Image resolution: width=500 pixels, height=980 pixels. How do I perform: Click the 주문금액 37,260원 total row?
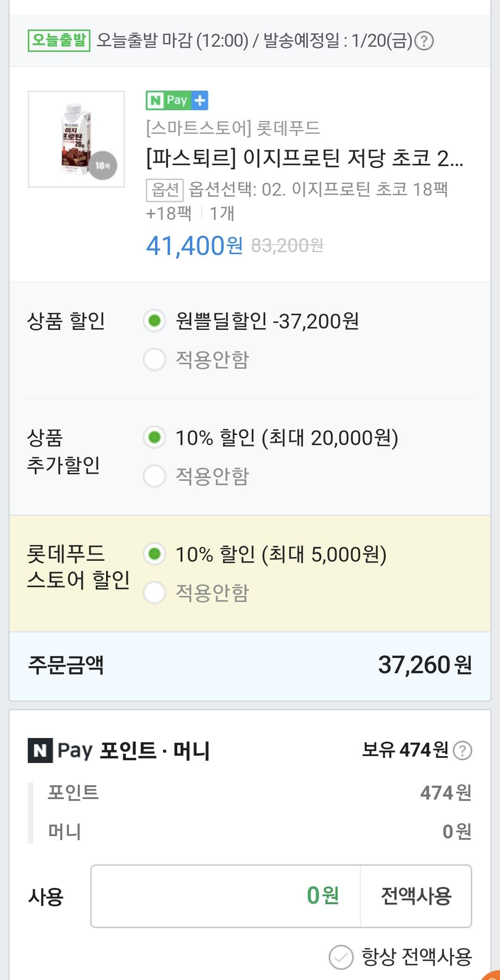click(x=250, y=665)
